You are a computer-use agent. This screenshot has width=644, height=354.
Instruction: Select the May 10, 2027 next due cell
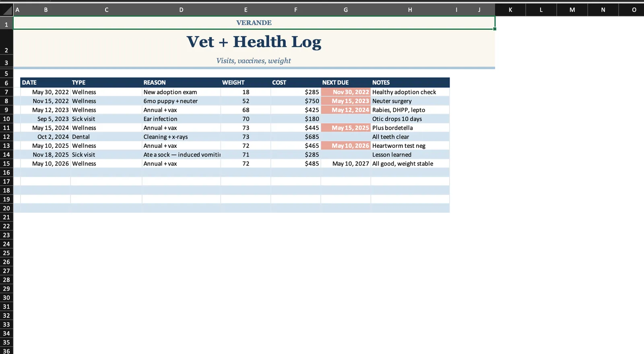[346, 164]
